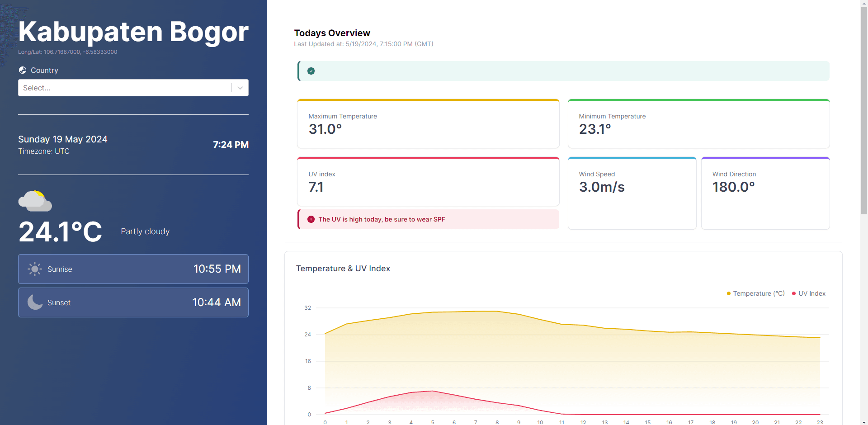This screenshot has height=425, width=868.
Task: Click the Sunrise time panel
Action: coord(133,269)
